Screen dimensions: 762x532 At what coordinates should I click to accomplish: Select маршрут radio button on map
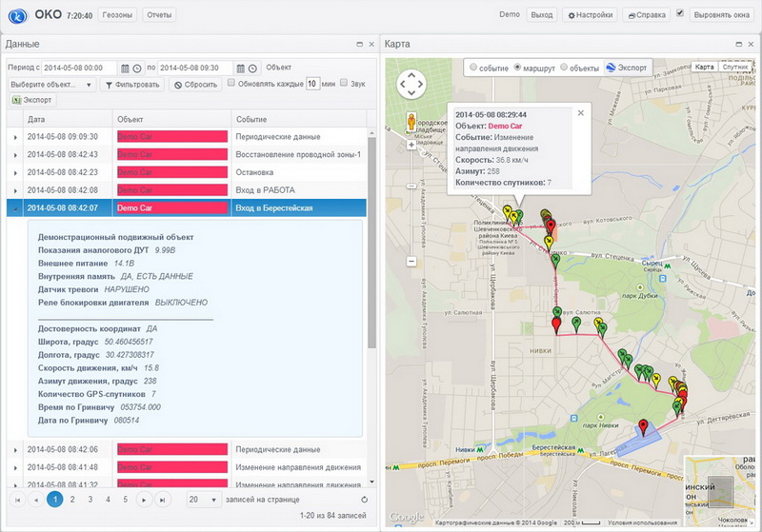517,68
